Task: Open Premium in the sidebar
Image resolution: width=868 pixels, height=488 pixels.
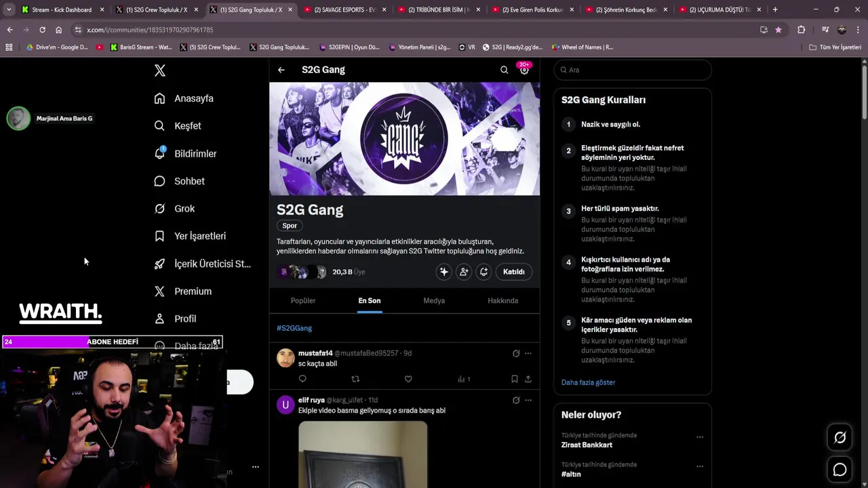Action: 183,291
